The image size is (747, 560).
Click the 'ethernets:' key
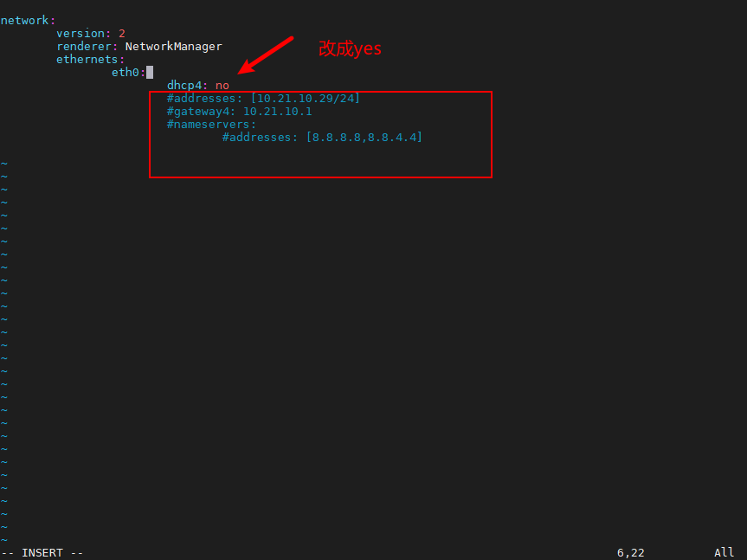[x=91, y=59]
